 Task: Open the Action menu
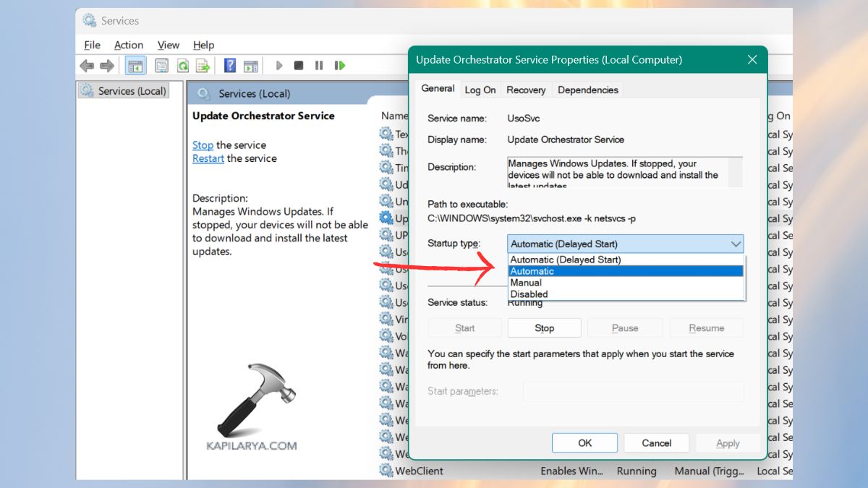[x=128, y=45]
